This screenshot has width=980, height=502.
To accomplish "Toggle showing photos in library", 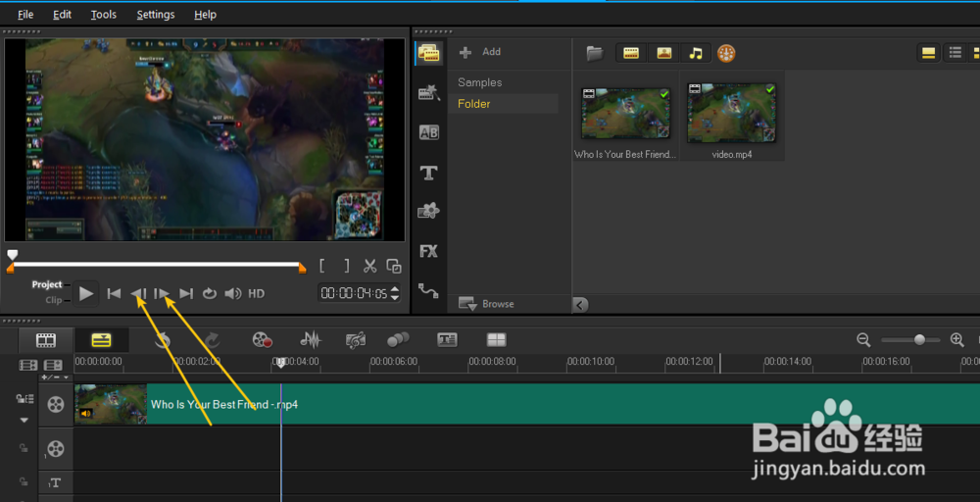I will point(663,54).
